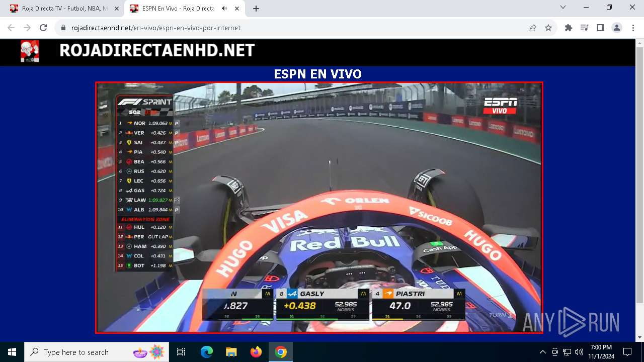Image resolution: width=644 pixels, height=362 pixels.
Task: Bookmark this page with the star
Action: point(548,28)
